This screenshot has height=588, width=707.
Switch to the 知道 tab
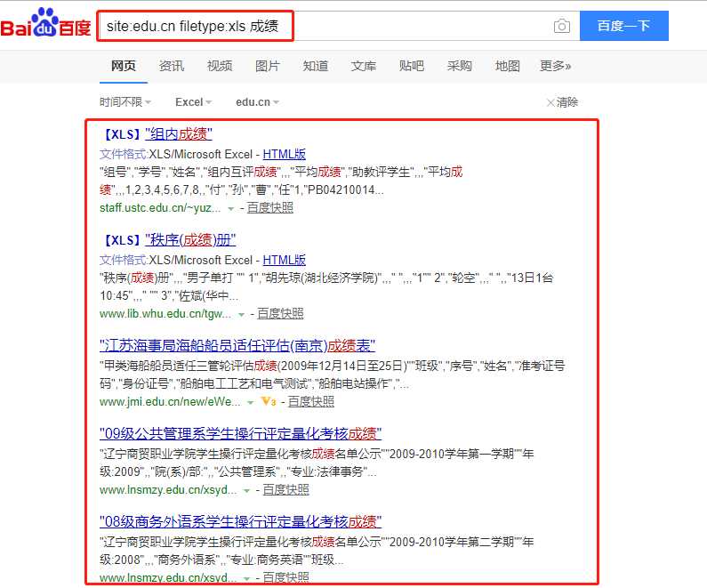[x=316, y=67]
